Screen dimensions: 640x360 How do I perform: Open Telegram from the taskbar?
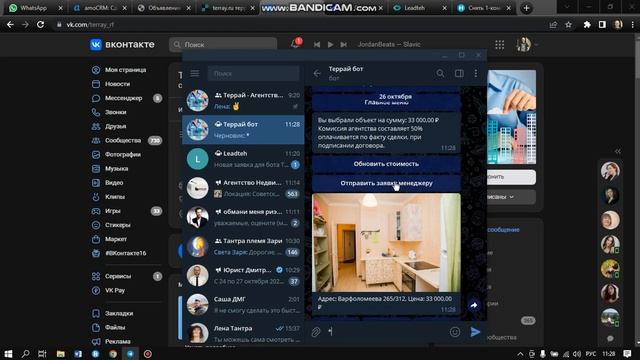pos(130,354)
